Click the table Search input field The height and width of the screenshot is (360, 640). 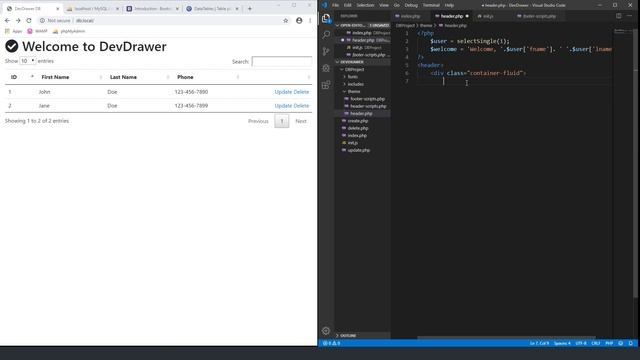[x=282, y=62]
